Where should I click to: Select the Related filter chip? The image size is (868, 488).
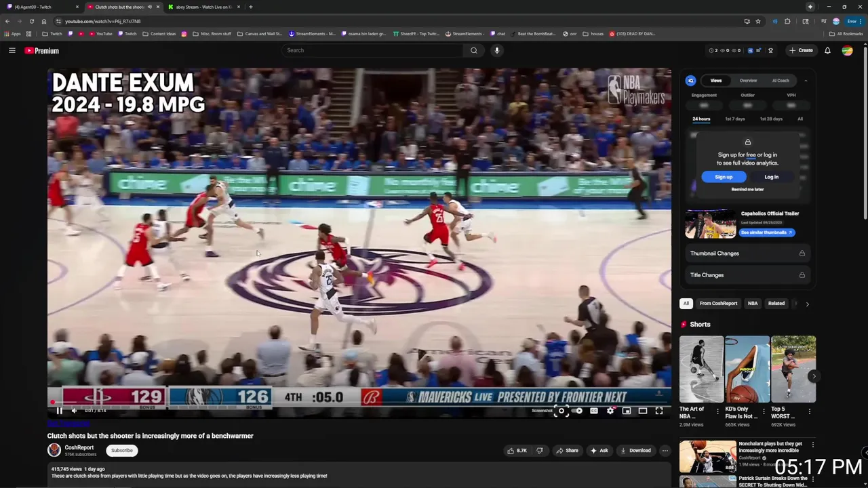point(776,304)
